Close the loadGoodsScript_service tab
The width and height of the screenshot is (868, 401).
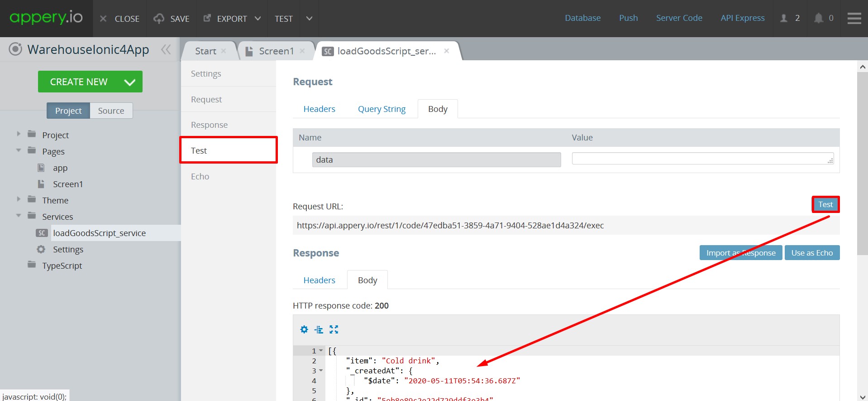tap(447, 51)
